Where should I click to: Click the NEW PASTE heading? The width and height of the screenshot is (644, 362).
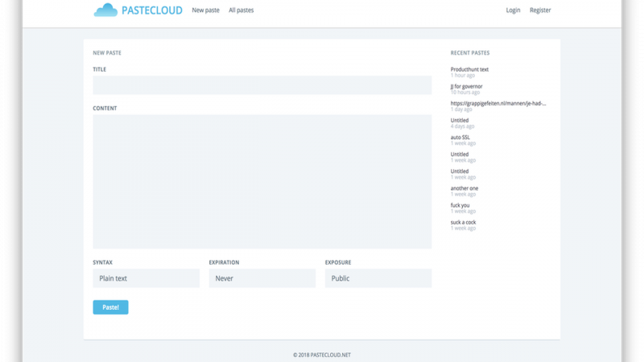pyautogui.click(x=107, y=53)
